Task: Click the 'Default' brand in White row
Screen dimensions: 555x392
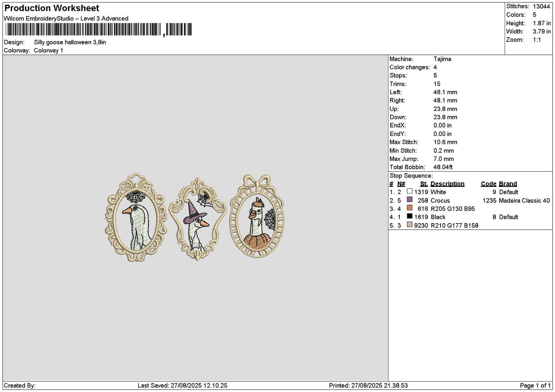Action: (x=509, y=192)
